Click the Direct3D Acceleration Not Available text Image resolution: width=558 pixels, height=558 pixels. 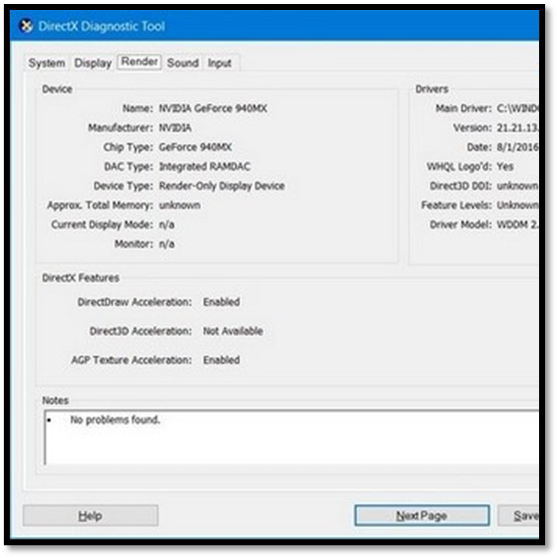[x=233, y=331]
